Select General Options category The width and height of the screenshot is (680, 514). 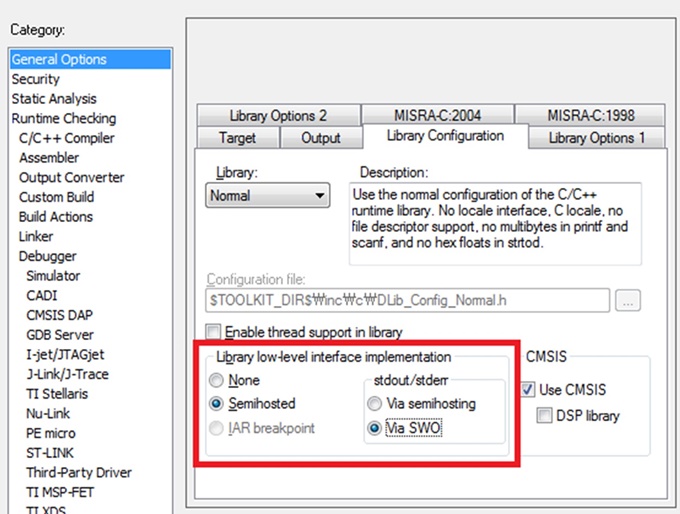(90, 59)
